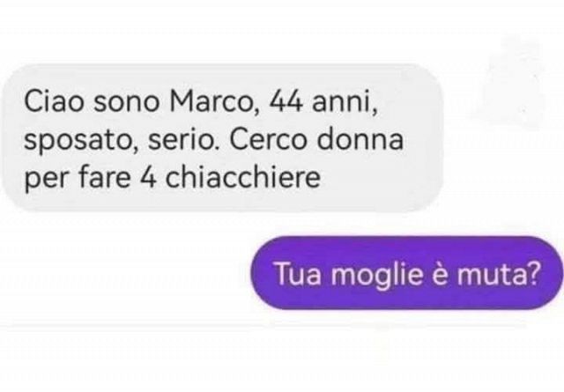Image resolution: width=564 pixels, height=392 pixels.
Task: Select the gray message from Marco
Action: point(222,138)
